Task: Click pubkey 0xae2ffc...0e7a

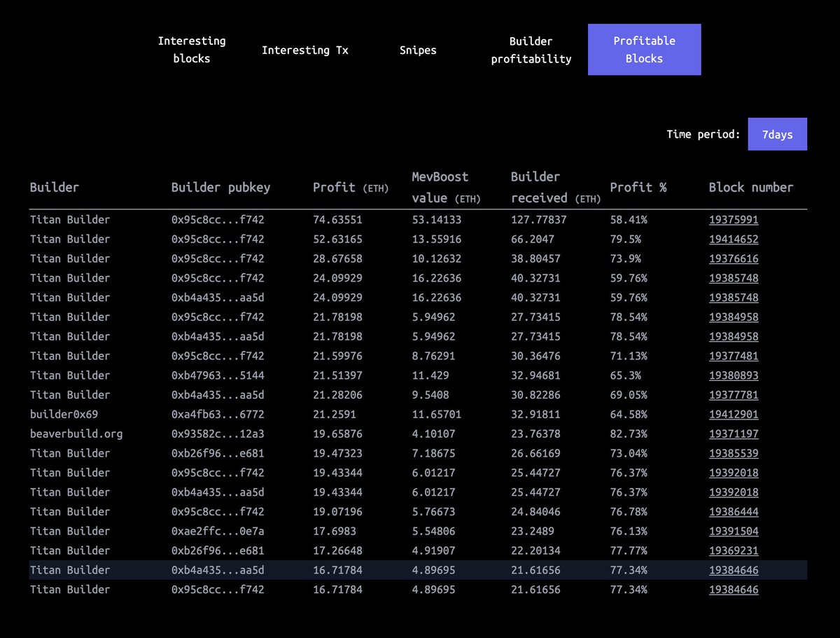Action: 218,532
